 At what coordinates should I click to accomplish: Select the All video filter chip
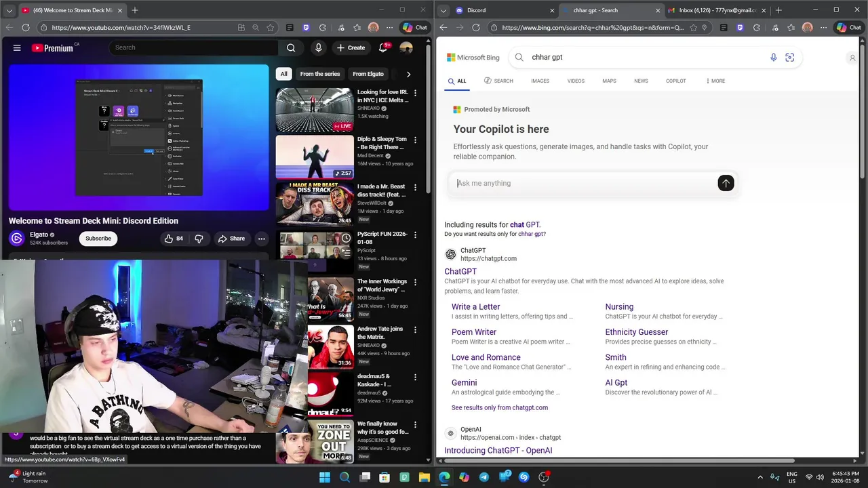283,74
